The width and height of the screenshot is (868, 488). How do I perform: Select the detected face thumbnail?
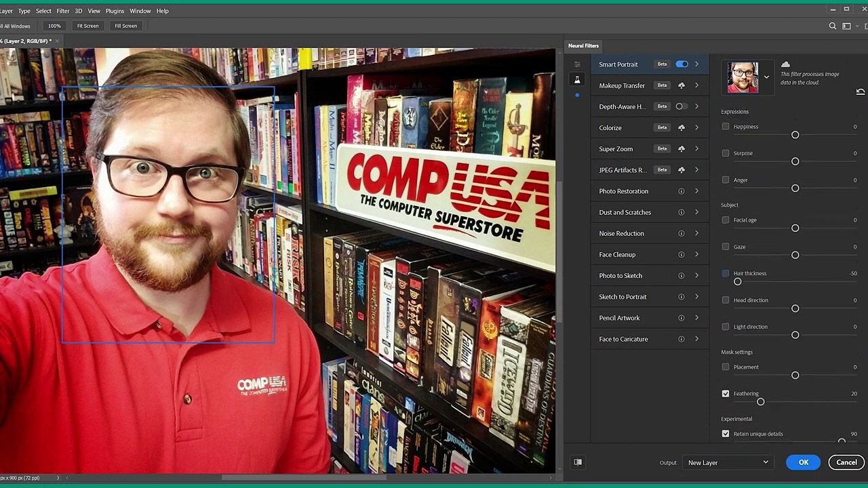[x=743, y=77]
